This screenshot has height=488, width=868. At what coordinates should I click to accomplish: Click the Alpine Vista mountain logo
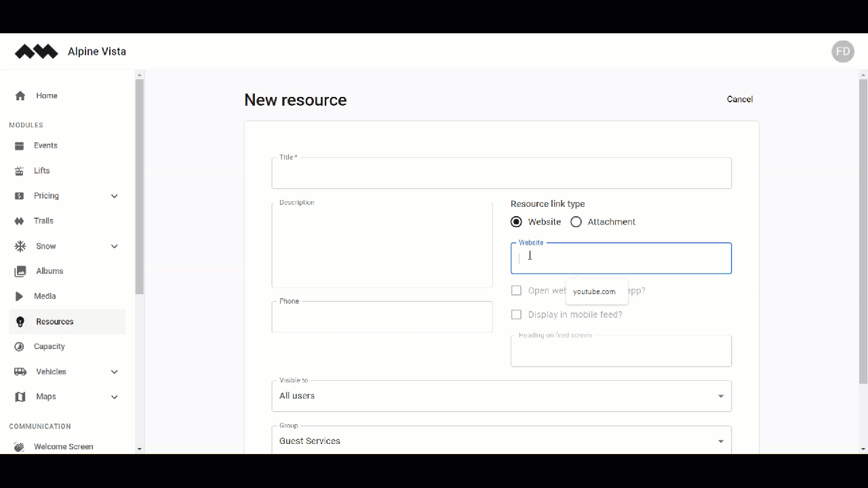[x=37, y=52]
